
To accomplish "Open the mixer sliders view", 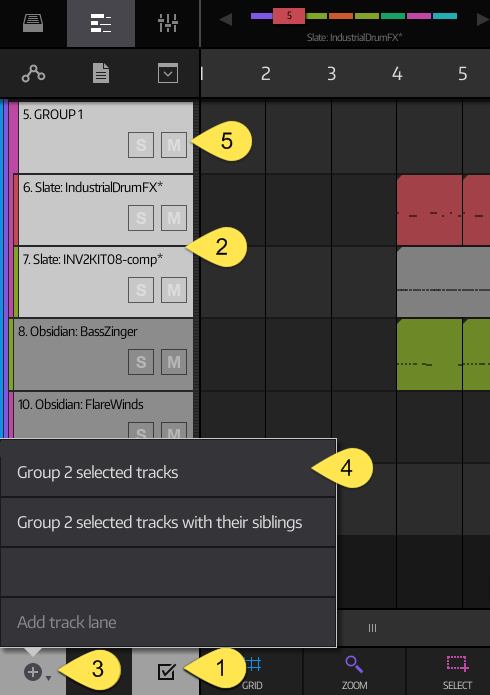I will pos(168,23).
